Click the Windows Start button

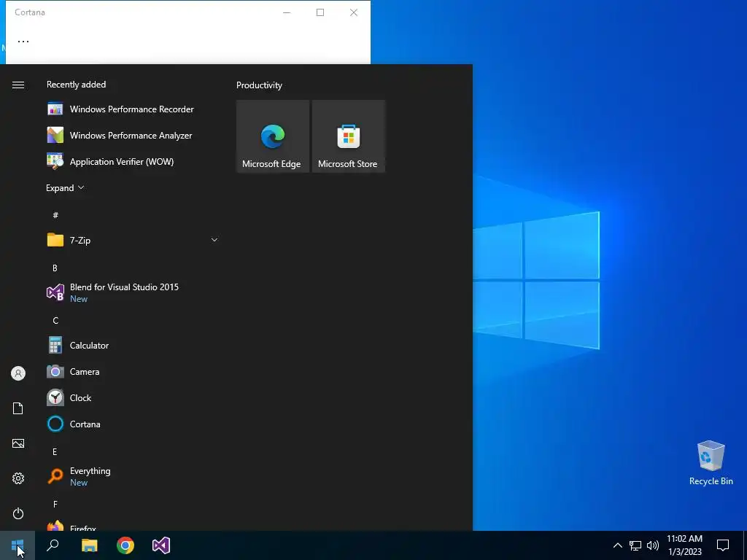[x=18, y=545]
